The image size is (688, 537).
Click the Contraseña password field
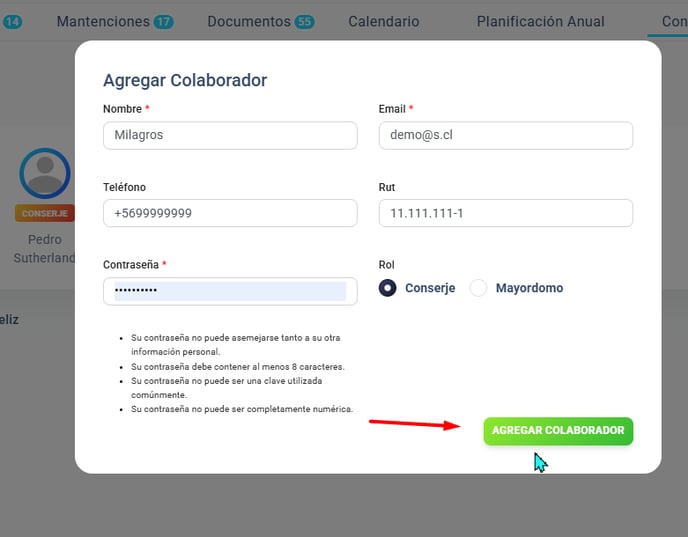point(230,291)
